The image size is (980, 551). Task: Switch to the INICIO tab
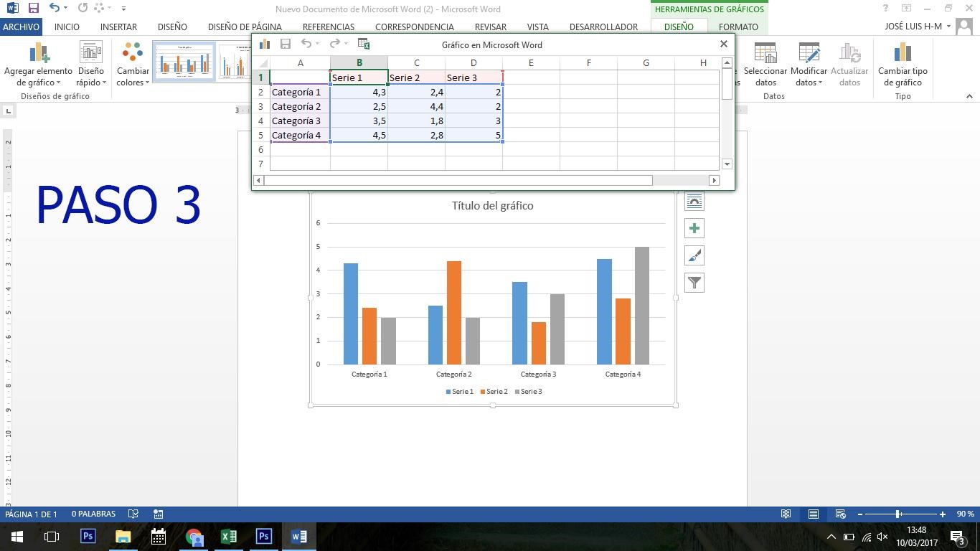(x=67, y=27)
